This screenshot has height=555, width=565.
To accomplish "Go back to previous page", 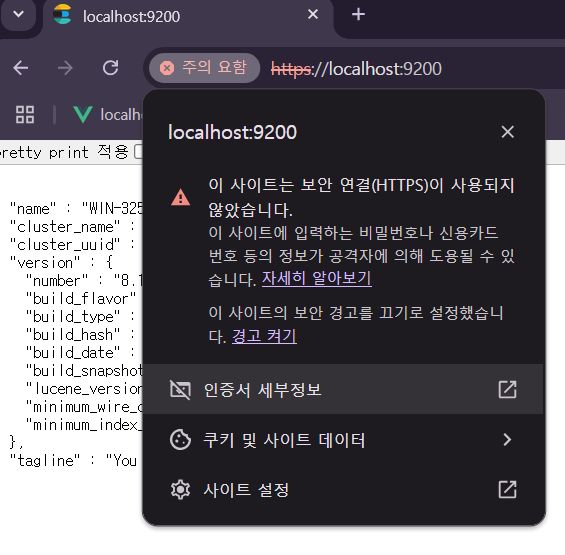I will click(21, 68).
